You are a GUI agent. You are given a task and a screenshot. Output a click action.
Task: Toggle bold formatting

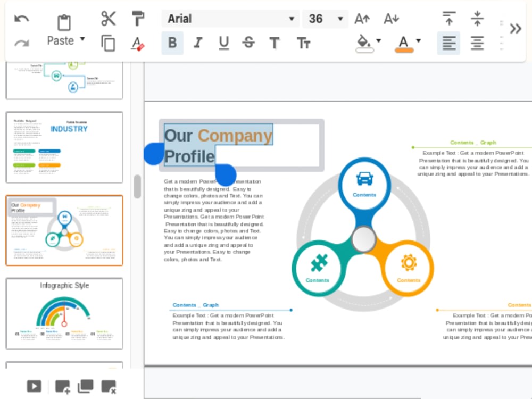[x=171, y=43]
